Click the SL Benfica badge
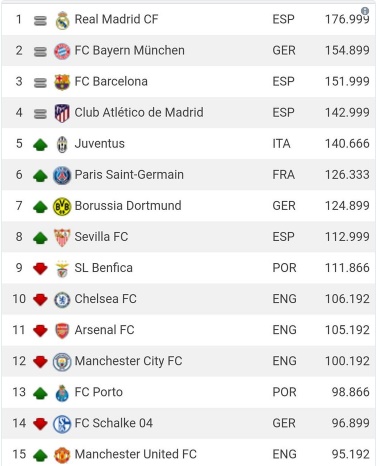Viewport: 380px width, 466px height. 62,269
